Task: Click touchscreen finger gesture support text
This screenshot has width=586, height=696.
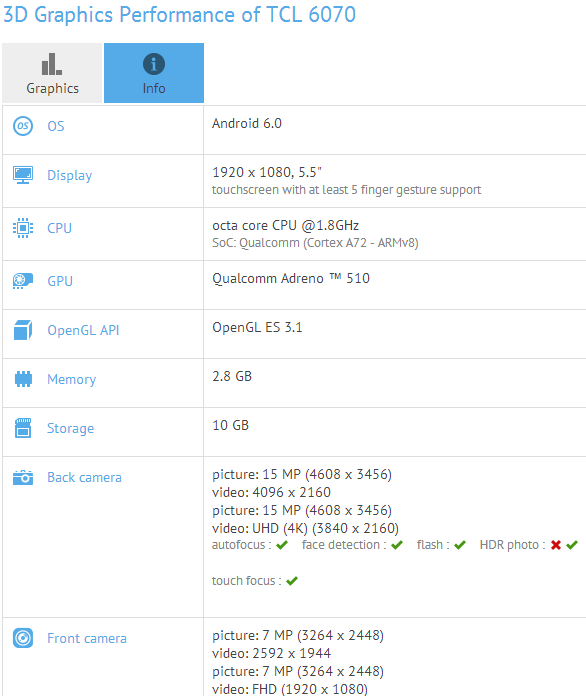Action: pyautogui.click(x=346, y=190)
